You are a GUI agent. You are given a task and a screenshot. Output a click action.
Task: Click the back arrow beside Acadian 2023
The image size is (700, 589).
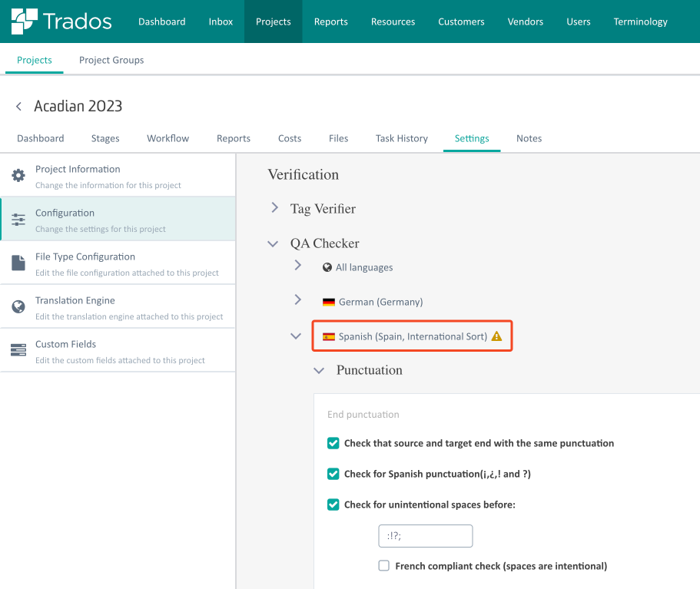coord(18,106)
